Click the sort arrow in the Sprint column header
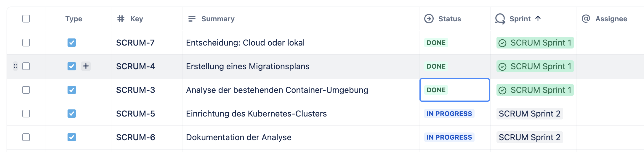The height and width of the screenshot is (152, 644). 538,19
